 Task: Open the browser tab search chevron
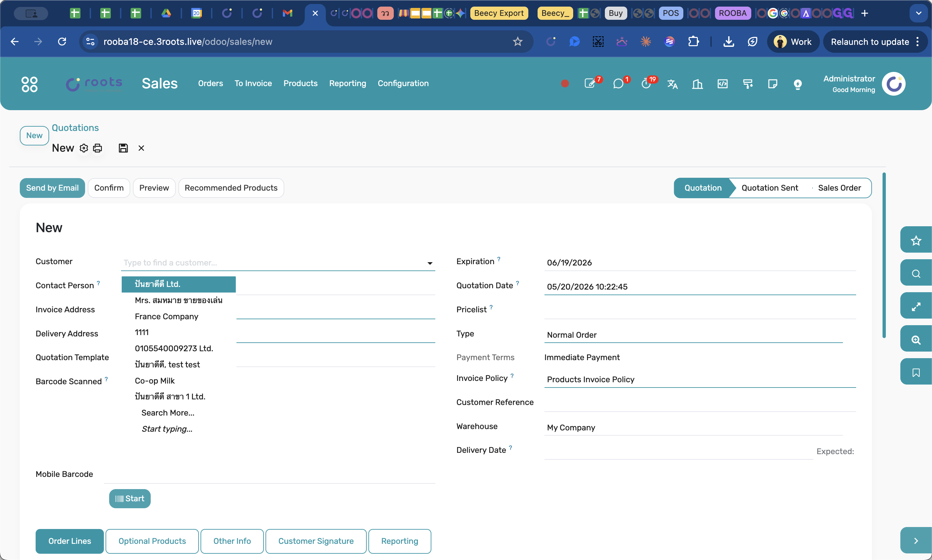pos(918,13)
